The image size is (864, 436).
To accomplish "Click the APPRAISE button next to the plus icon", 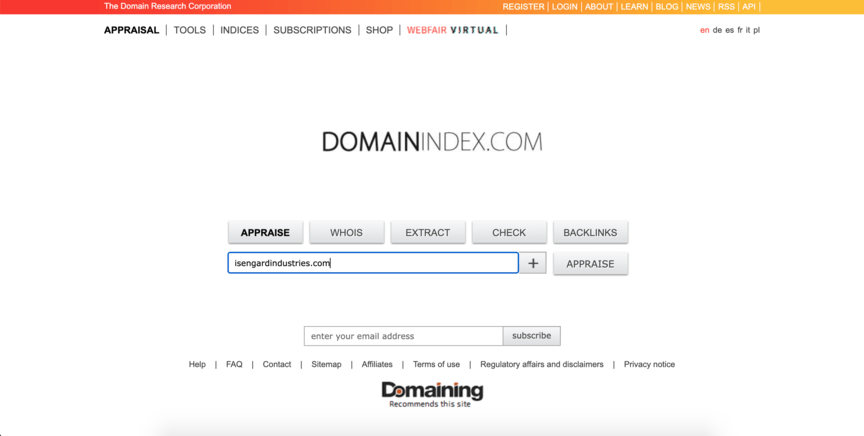I will coord(590,263).
